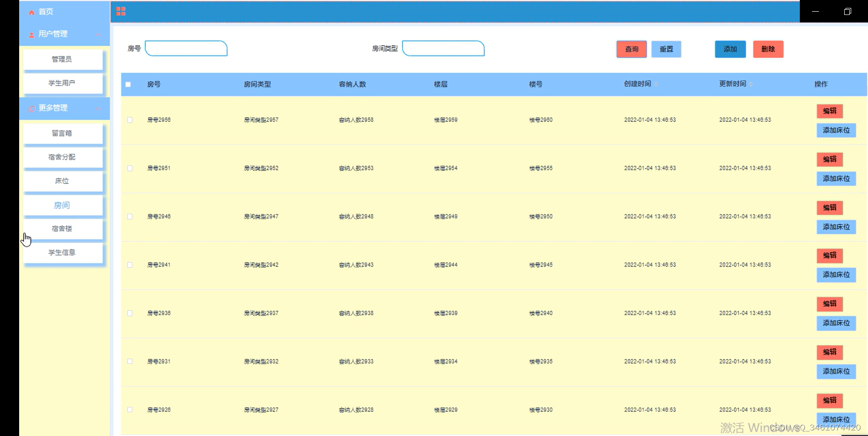The image size is (868, 436).
Task: Click the 容纳人数 column header
Action: pyautogui.click(x=353, y=84)
